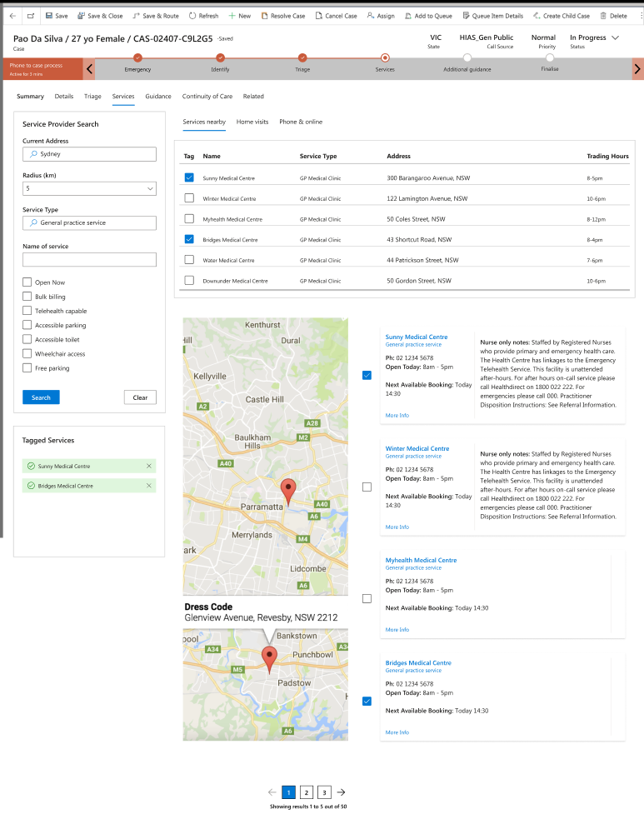Viewport: 644px width, 819px height.
Task: Create a New record from toolbar
Action: (x=239, y=16)
